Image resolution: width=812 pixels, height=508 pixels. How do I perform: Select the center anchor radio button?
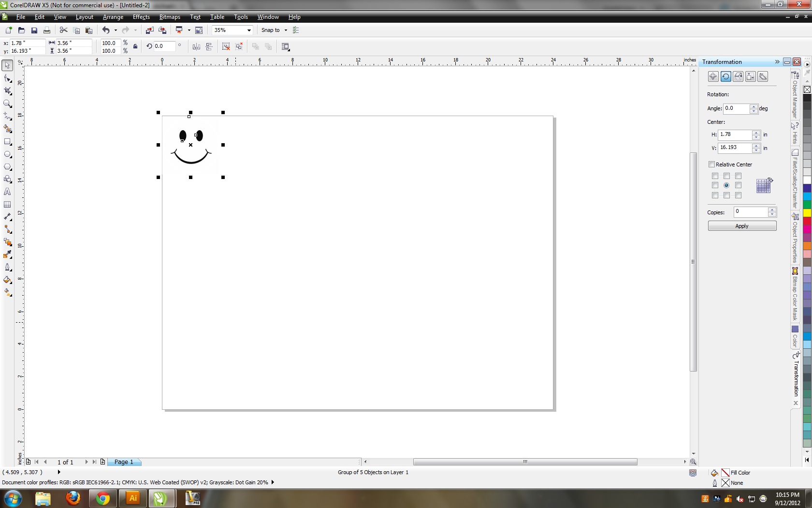click(x=726, y=185)
